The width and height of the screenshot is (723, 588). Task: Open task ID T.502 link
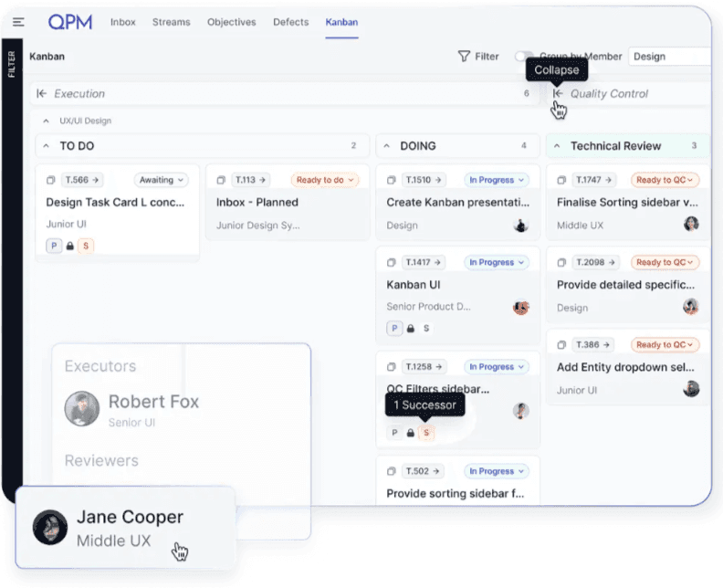coord(423,471)
